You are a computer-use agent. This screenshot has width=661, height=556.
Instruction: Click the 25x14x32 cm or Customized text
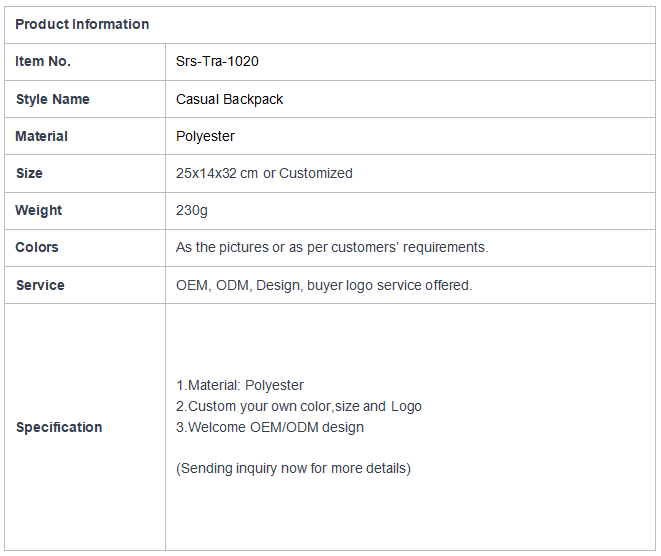(x=264, y=173)
